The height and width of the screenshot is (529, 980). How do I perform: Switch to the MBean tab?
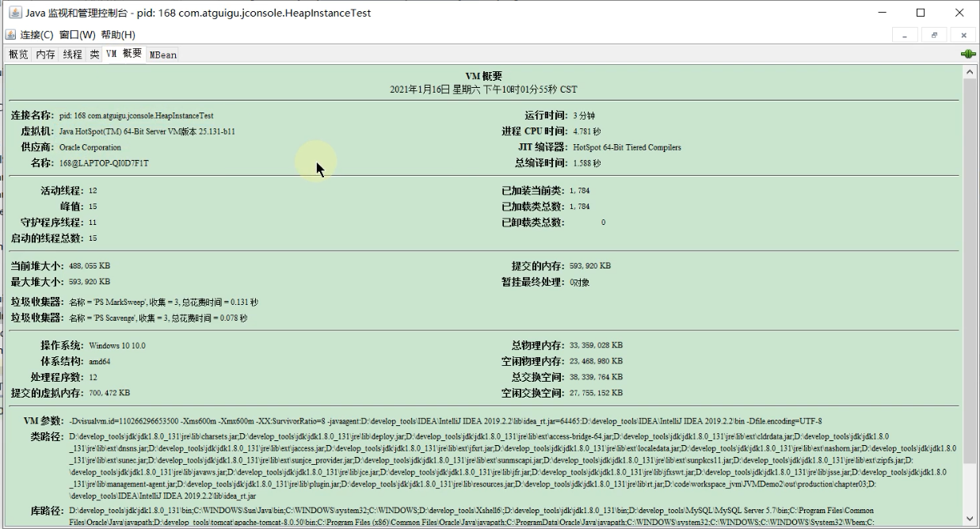click(163, 55)
